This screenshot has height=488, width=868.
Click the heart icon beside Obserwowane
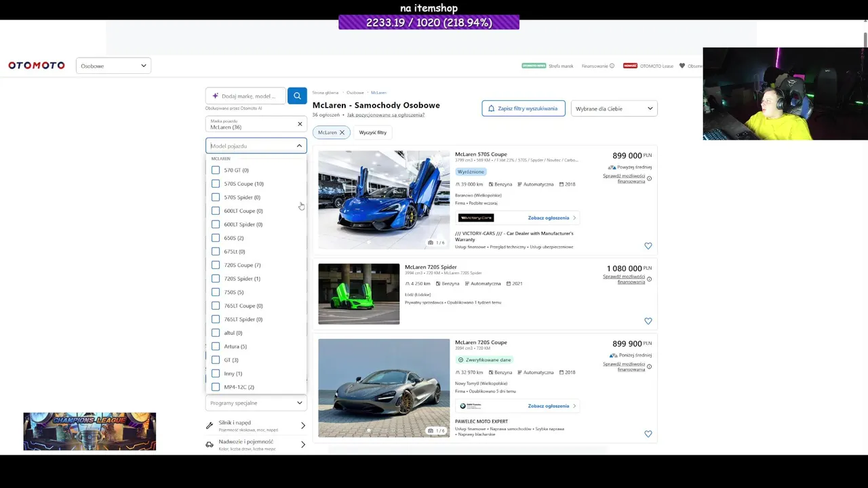(682, 66)
